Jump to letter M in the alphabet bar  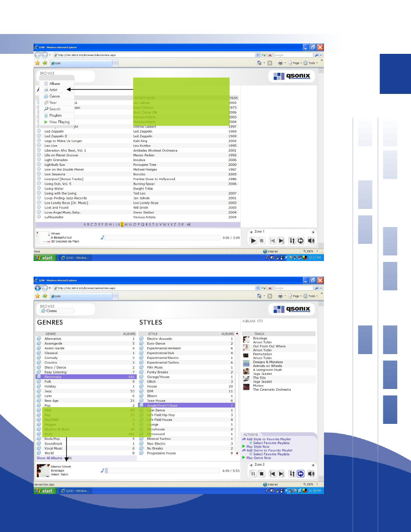(x=125, y=224)
